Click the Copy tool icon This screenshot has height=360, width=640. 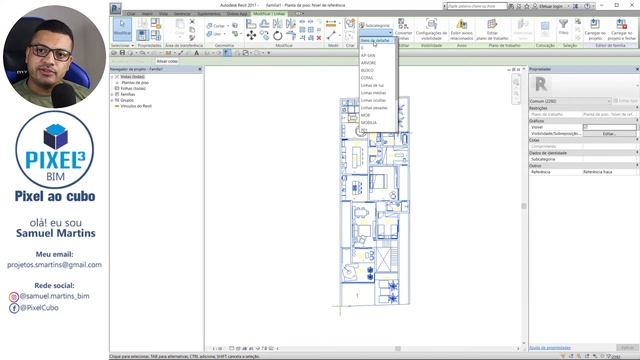click(x=264, y=36)
